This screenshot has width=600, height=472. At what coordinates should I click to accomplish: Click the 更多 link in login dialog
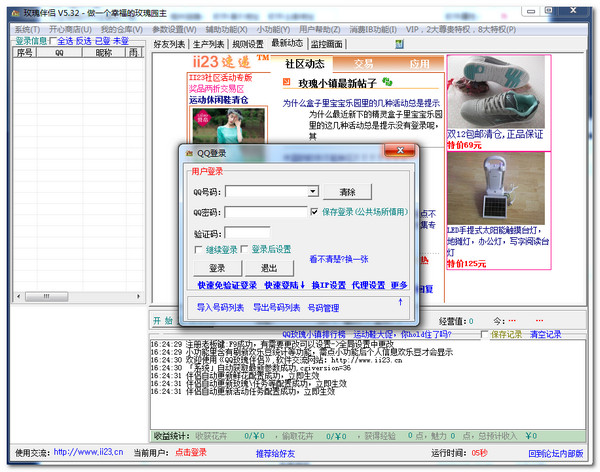coord(399,285)
